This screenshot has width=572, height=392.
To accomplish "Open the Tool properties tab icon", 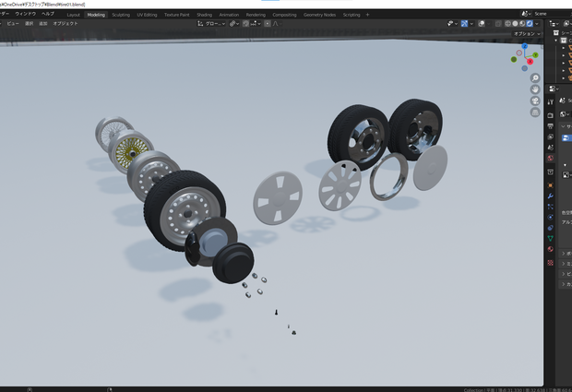I will tap(551, 102).
